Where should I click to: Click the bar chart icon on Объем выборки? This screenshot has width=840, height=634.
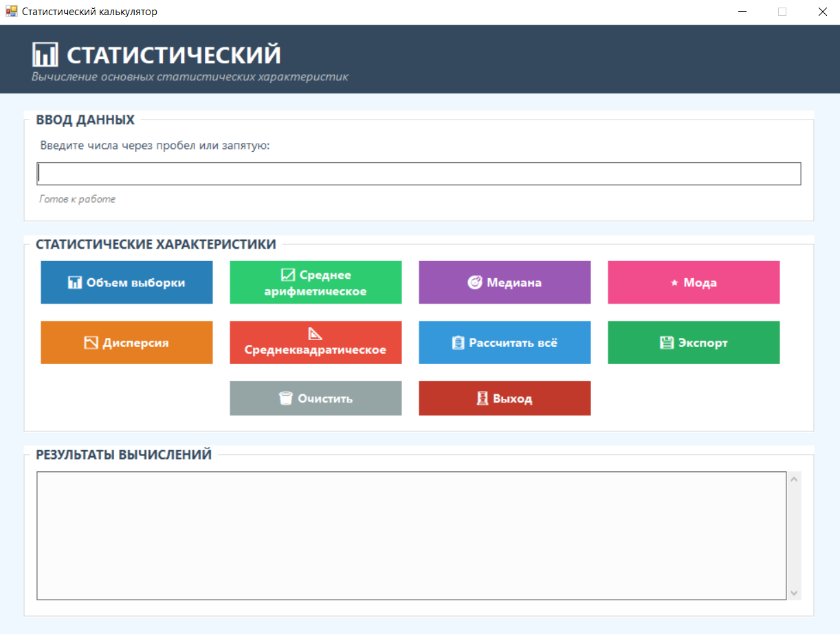pyautogui.click(x=75, y=282)
